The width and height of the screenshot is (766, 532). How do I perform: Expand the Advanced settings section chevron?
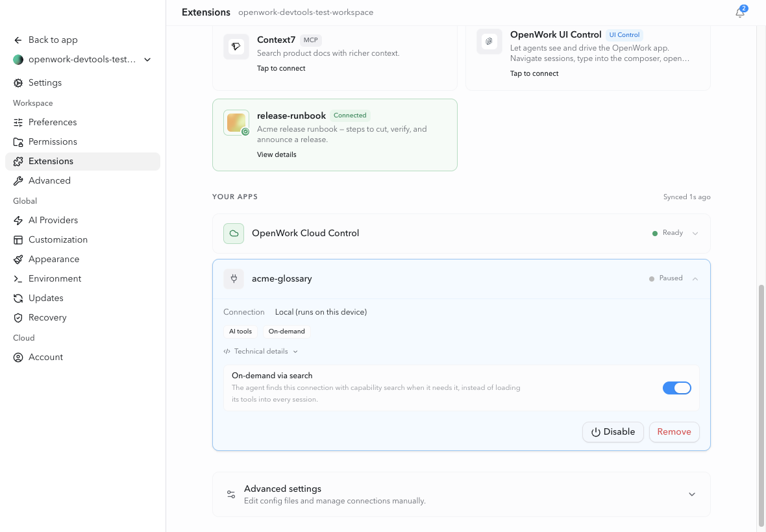tap(692, 494)
